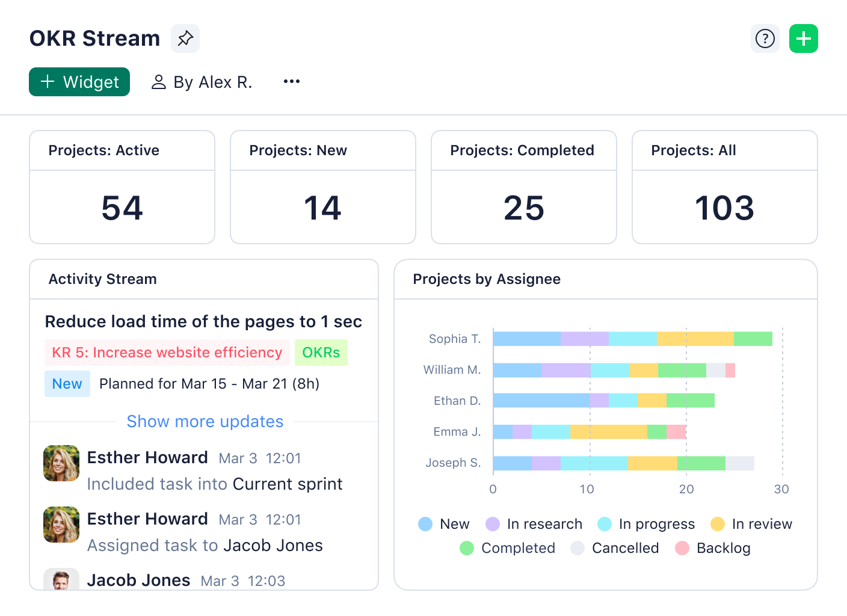Image resolution: width=847 pixels, height=616 pixels.
Task: Select the Projects: Completed card
Action: (x=523, y=187)
